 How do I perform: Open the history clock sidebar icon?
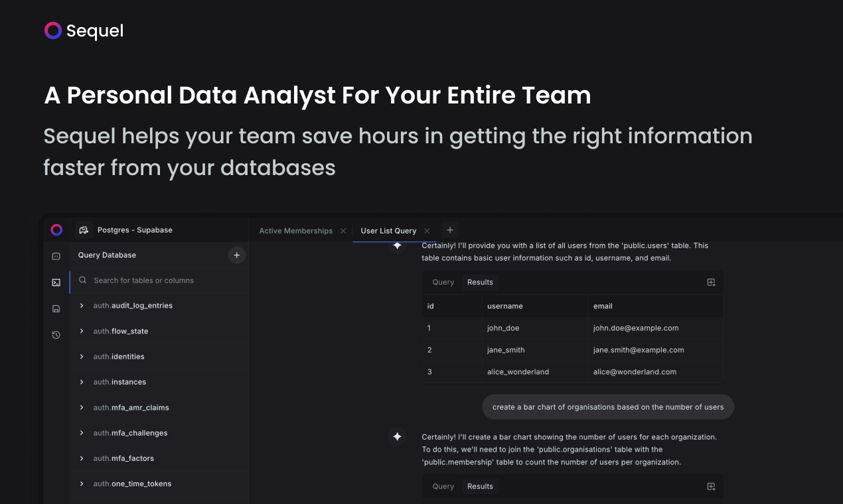pyautogui.click(x=56, y=335)
